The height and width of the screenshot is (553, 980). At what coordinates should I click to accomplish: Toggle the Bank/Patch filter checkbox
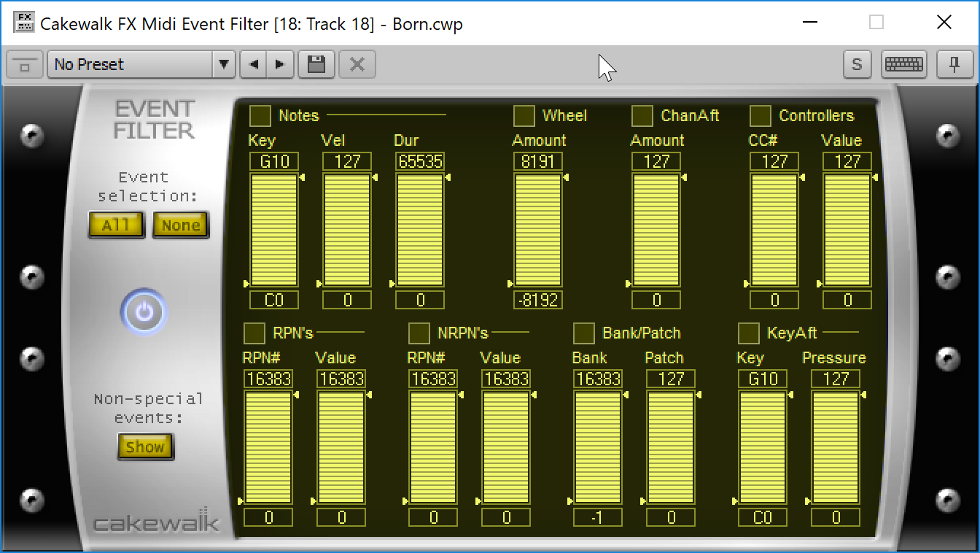pyautogui.click(x=583, y=333)
